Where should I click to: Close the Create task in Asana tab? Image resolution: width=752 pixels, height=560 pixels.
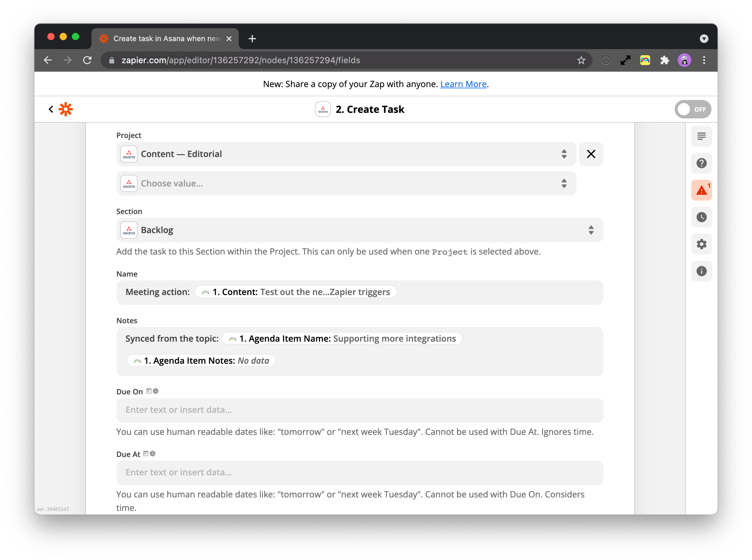coord(229,38)
